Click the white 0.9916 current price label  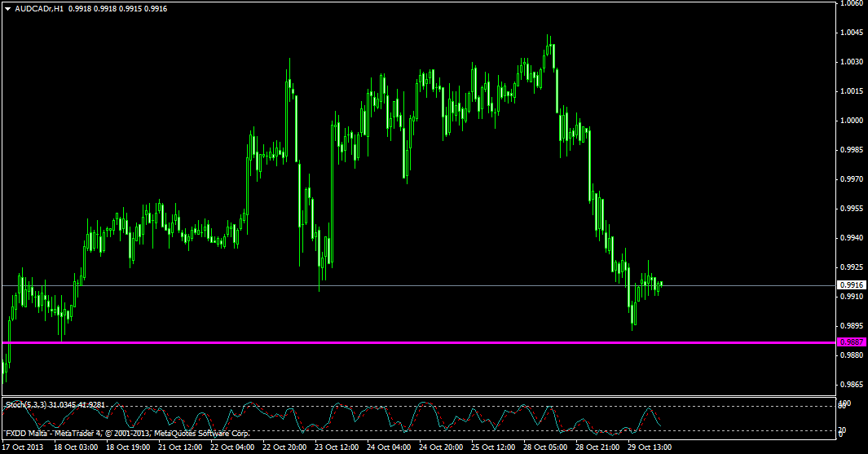point(851,285)
